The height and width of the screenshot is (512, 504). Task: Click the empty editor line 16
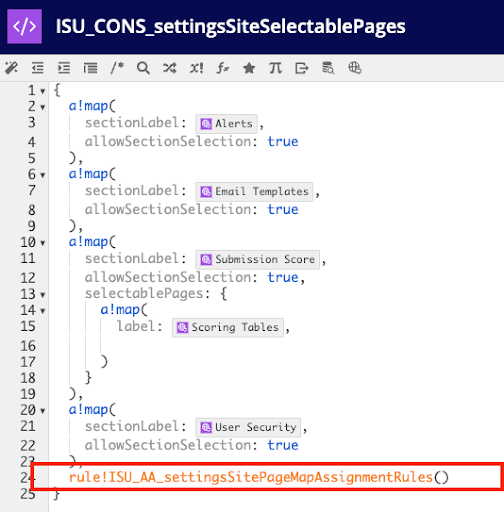click(x=276, y=346)
